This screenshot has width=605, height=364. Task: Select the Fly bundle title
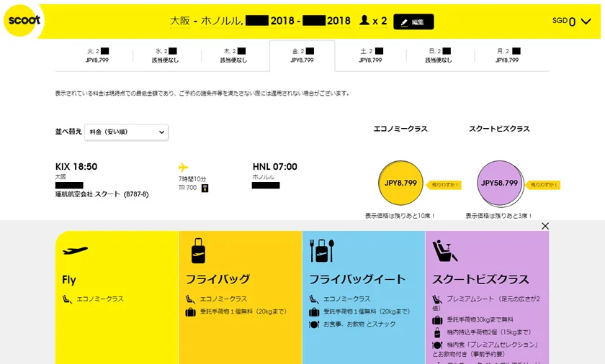pos(69,280)
